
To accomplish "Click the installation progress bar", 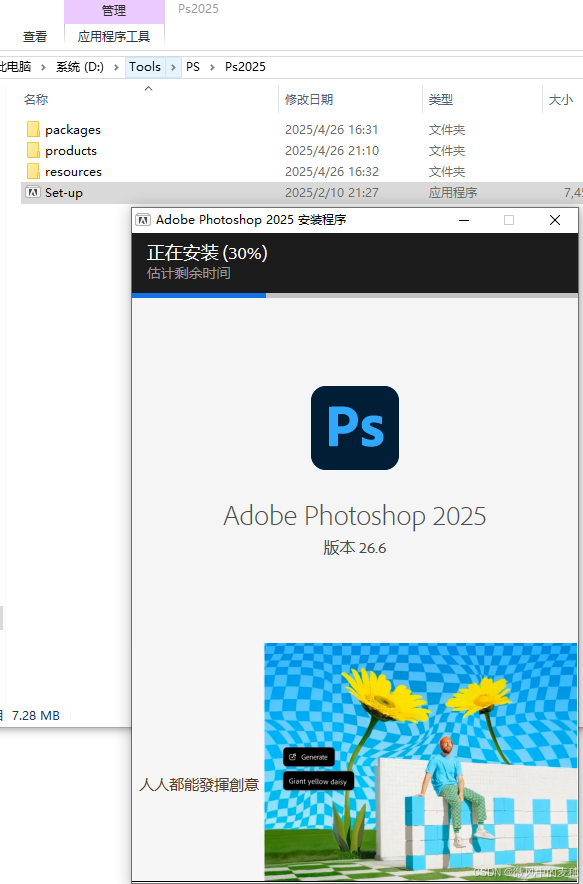I will click(x=355, y=295).
